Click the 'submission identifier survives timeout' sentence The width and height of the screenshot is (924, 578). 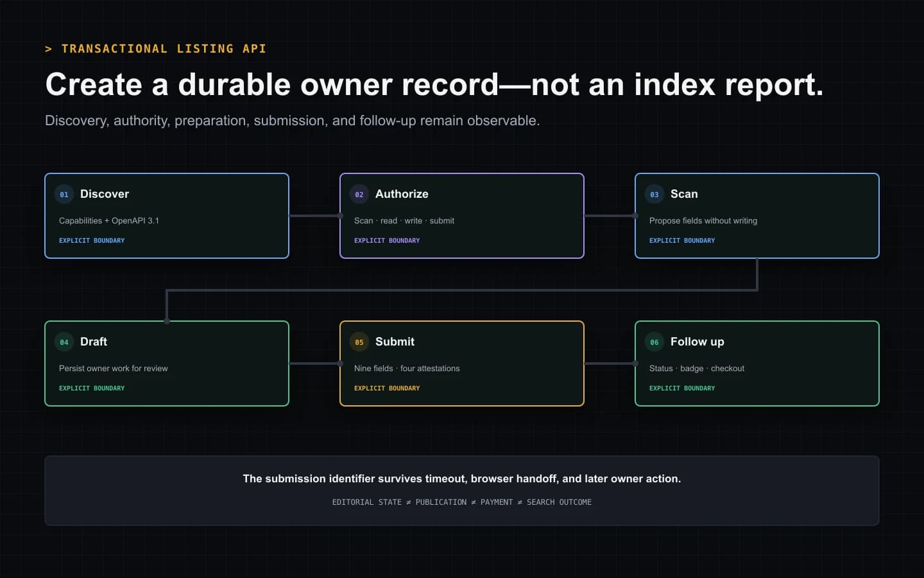(462, 478)
